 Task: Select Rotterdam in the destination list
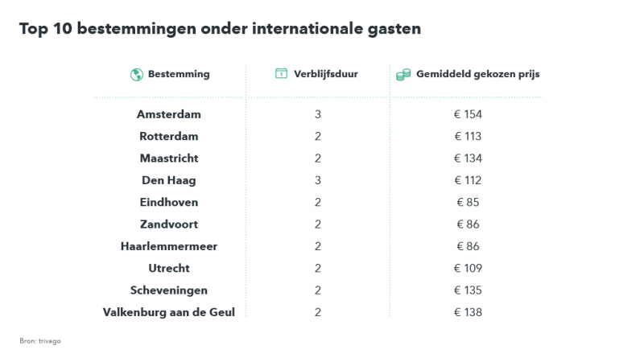pyautogui.click(x=169, y=136)
